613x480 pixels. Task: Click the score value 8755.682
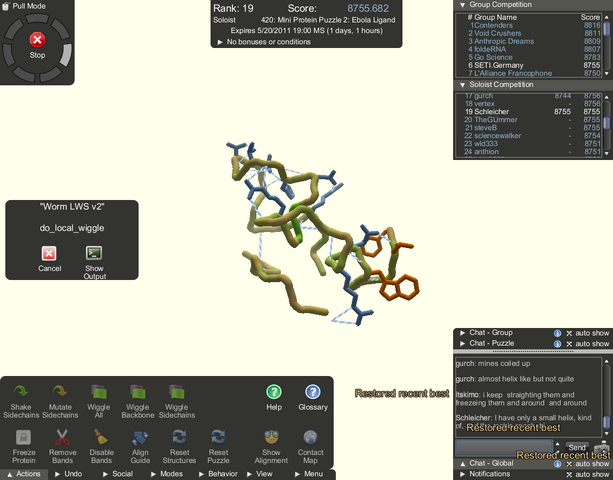pos(368,9)
